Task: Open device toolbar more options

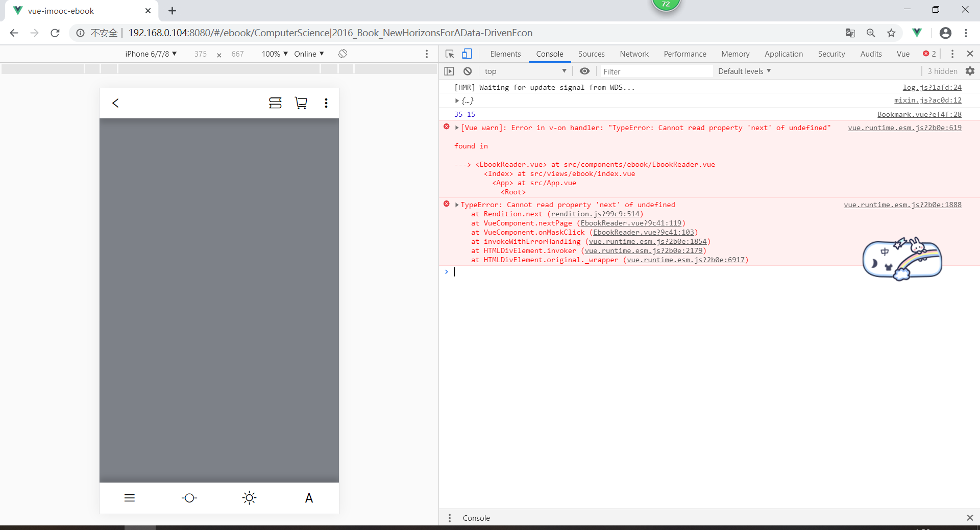Action: (427, 54)
